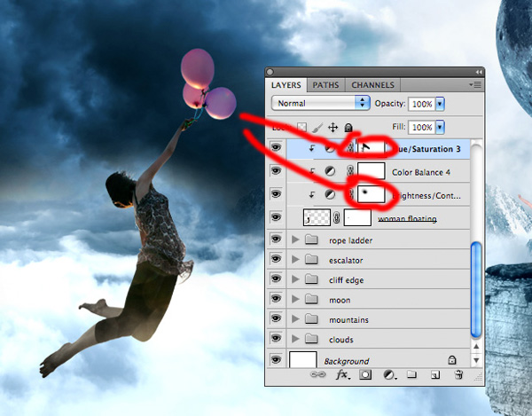Delete layer using the trash icon
This screenshot has height=416, width=532.
click(x=458, y=374)
